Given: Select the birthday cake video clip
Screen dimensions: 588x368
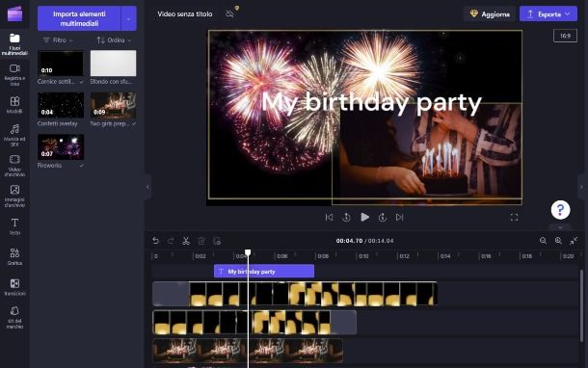Looking at the screenshot, I should pos(248,351).
